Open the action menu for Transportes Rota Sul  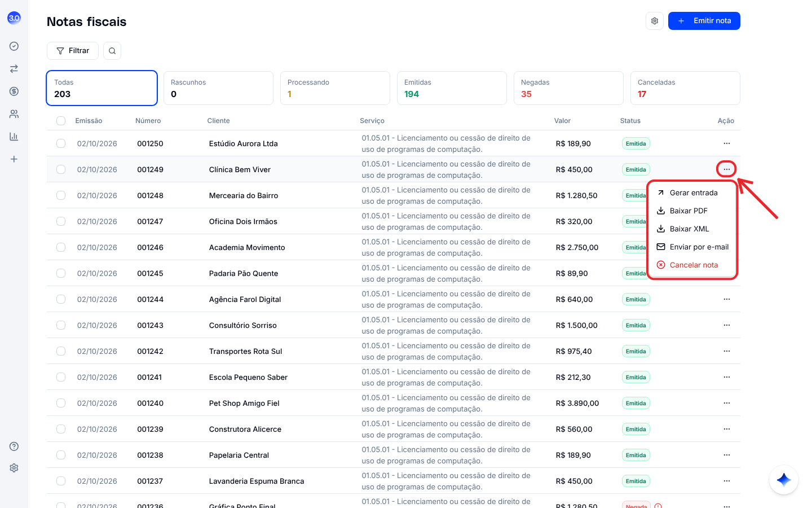(727, 351)
